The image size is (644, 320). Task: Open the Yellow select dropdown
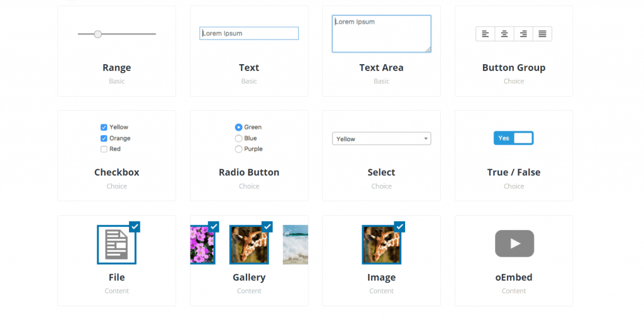coord(381,139)
